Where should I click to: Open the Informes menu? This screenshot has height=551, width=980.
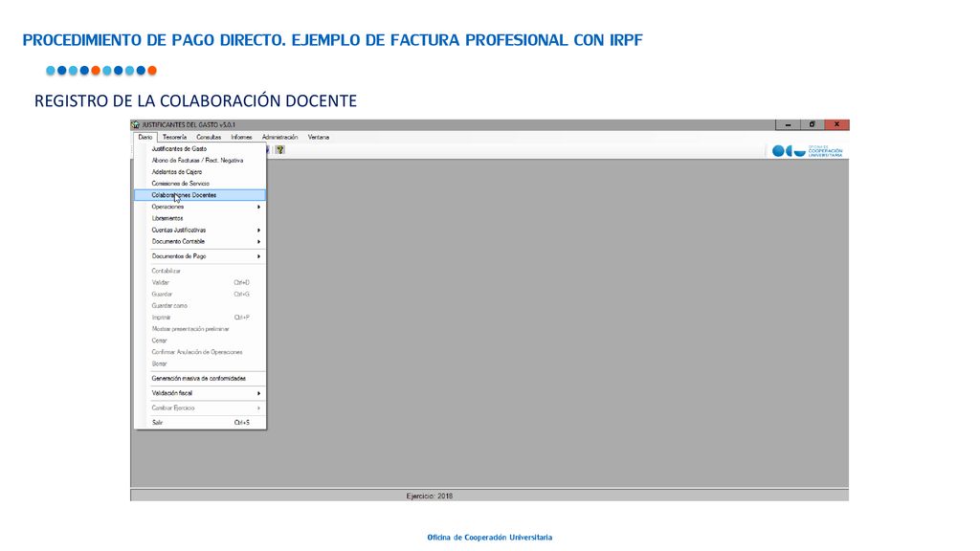pos(241,137)
